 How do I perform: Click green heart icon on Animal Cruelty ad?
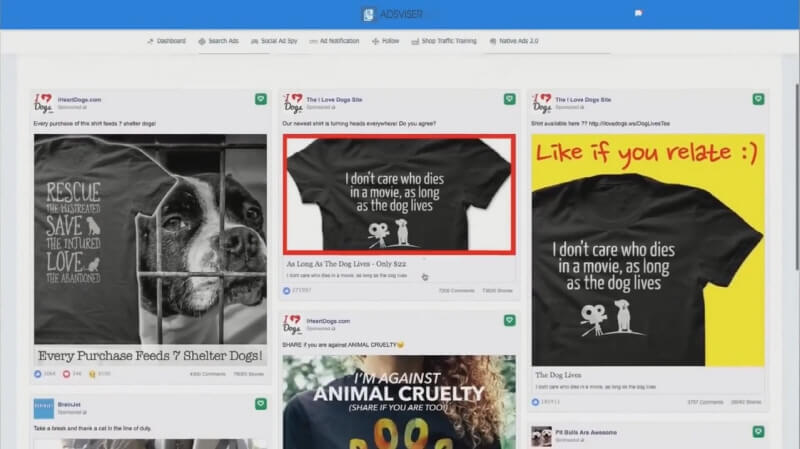pyautogui.click(x=509, y=320)
